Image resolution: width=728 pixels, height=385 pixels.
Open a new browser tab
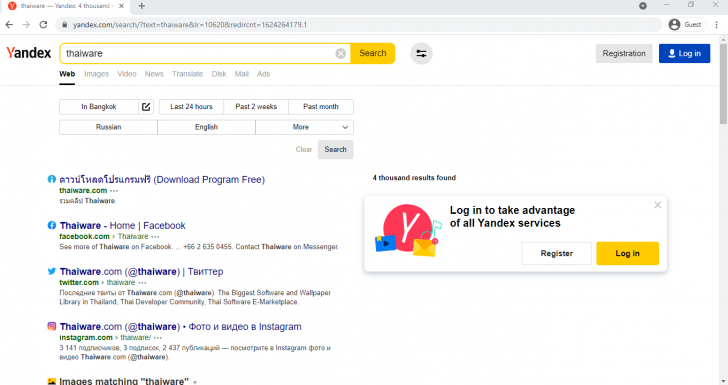[x=142, y=6]
